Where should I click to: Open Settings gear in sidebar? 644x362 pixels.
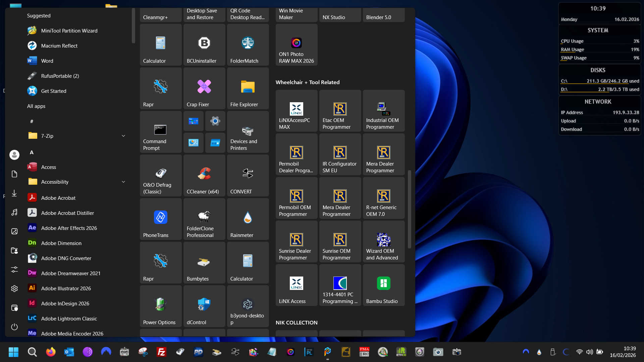(x=14, y=289)
